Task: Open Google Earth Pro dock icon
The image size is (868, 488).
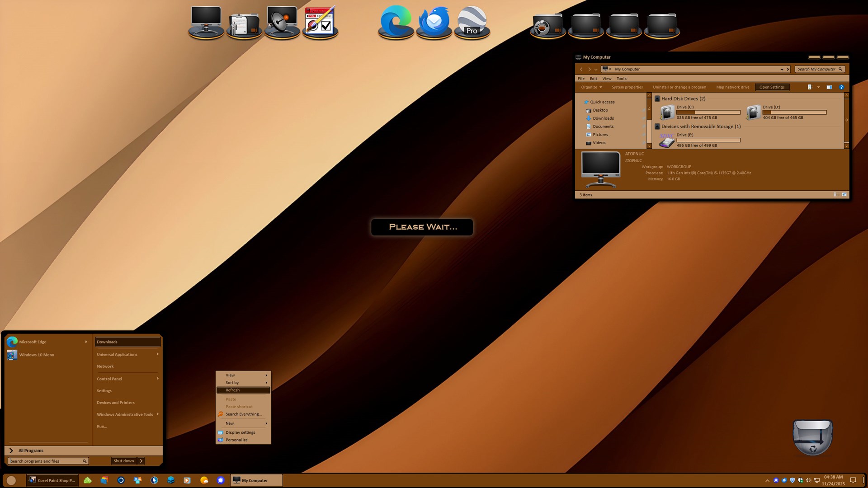Action: click(472, 22)
